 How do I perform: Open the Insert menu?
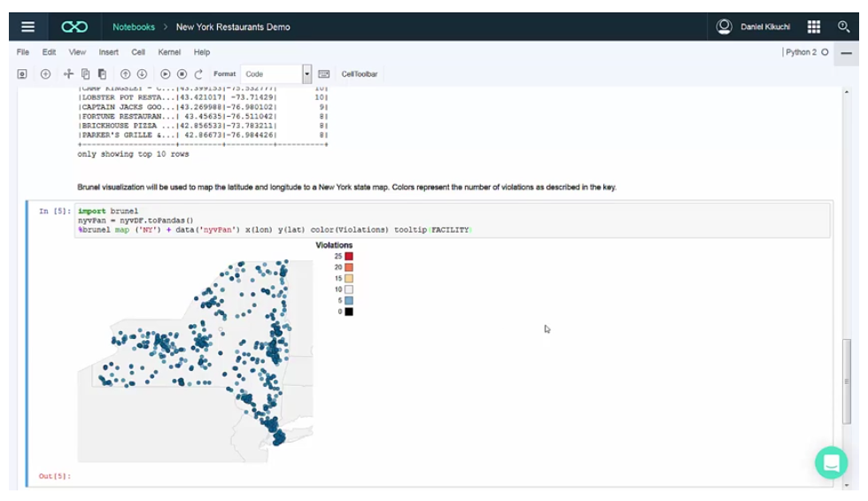[108, 52]
